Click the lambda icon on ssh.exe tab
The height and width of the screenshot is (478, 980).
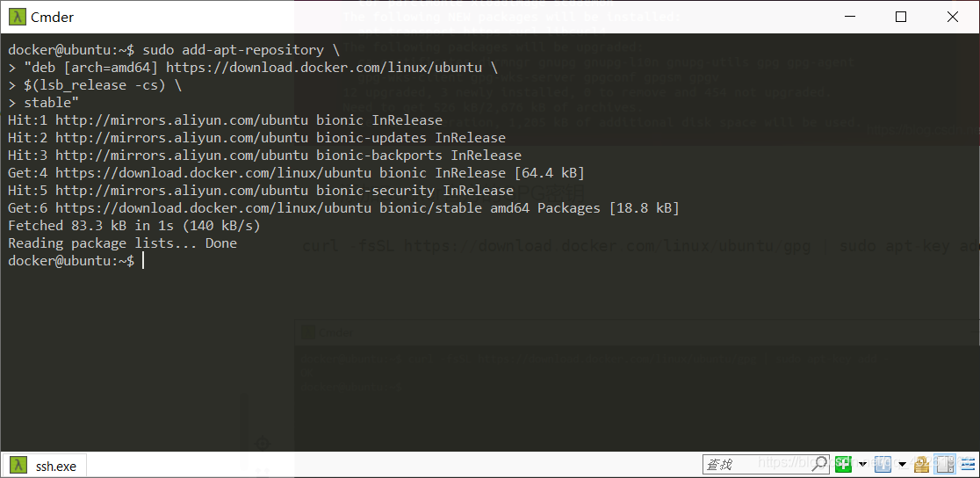pyautogui.click(x=19, y=466)
